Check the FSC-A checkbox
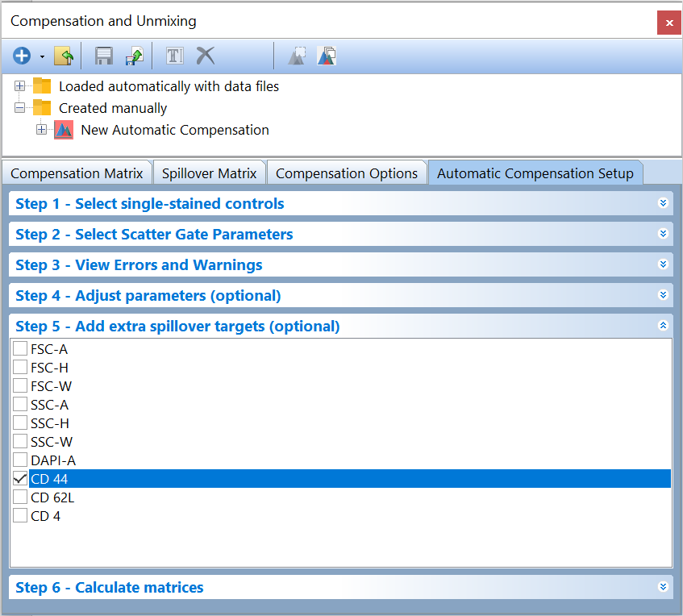The image size is (683, 616). (20, 348)
